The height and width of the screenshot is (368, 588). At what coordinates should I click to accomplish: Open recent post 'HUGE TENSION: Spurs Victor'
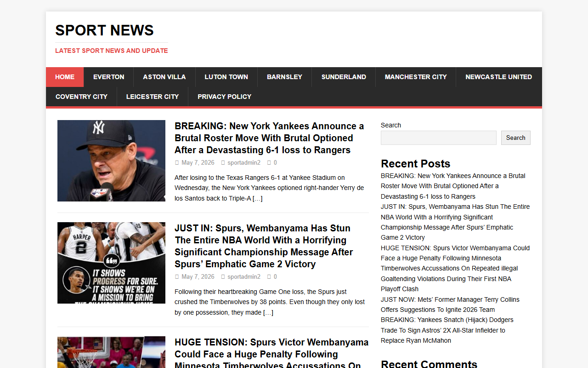click(x=455, y=269)
